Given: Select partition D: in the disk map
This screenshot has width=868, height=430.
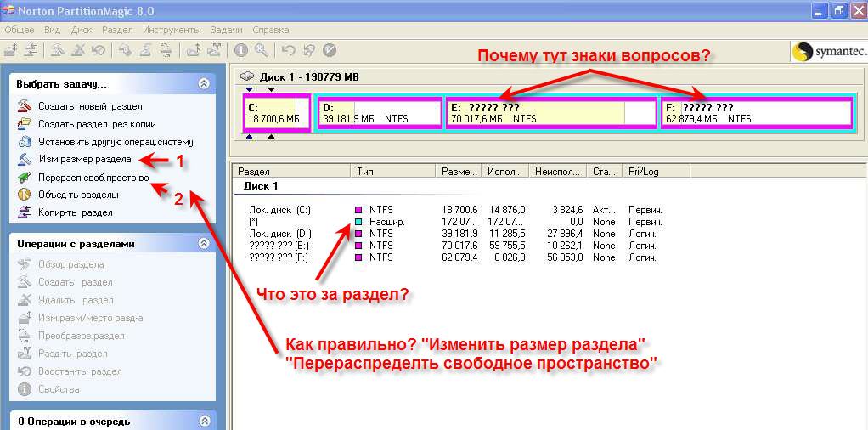Looking at the screenshot, I should tap(381, 113).
